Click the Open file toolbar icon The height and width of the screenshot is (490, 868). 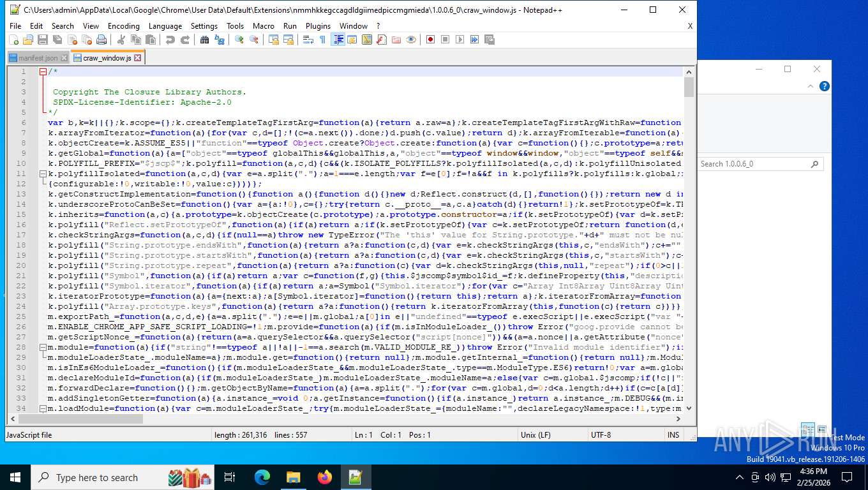point(28,40)
